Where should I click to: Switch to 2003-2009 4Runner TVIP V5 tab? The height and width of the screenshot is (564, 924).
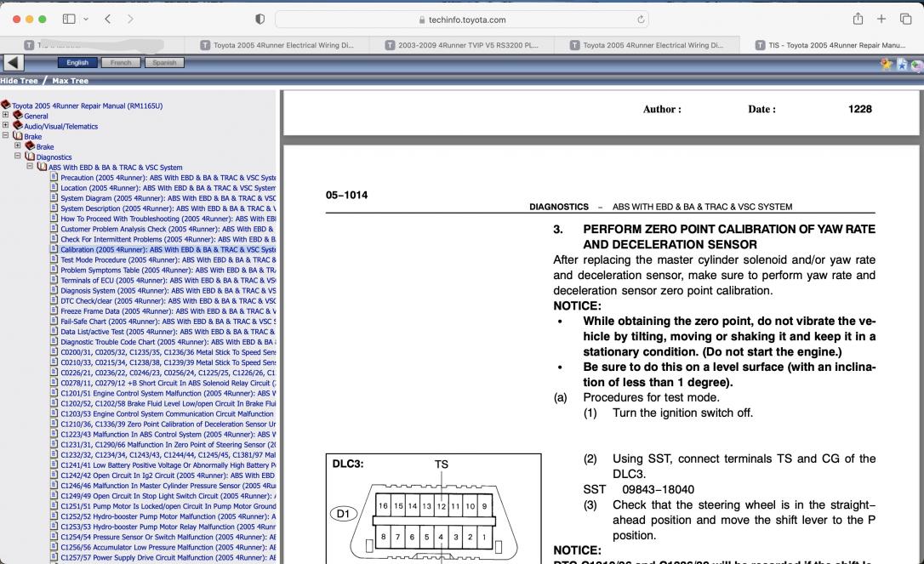[x=461, y=45]
